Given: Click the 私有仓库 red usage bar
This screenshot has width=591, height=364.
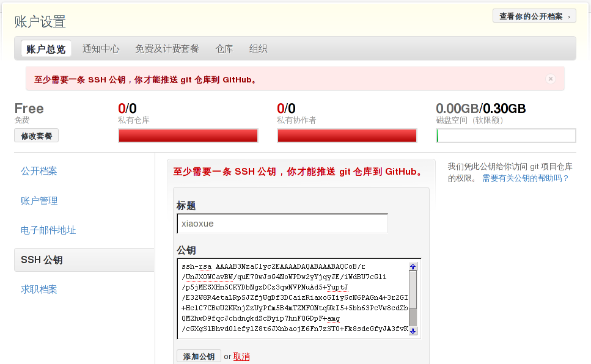Looking at the screenshot, I should point(188,136).
